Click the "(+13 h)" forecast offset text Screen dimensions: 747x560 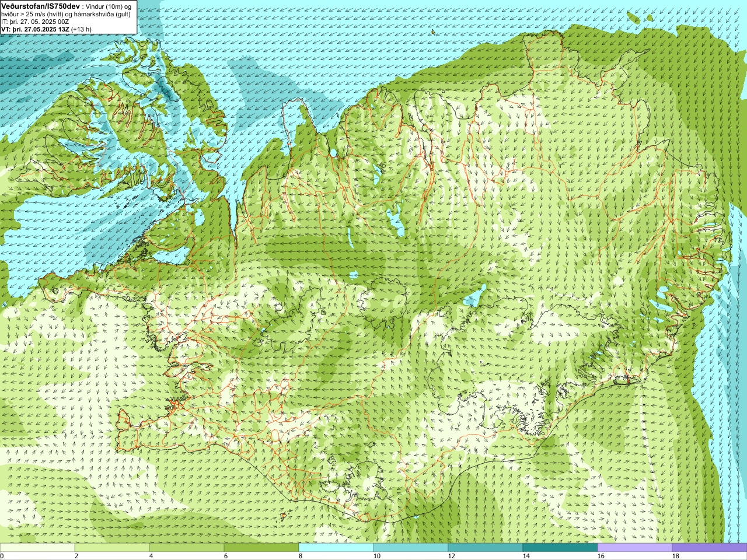pos(81,29)
